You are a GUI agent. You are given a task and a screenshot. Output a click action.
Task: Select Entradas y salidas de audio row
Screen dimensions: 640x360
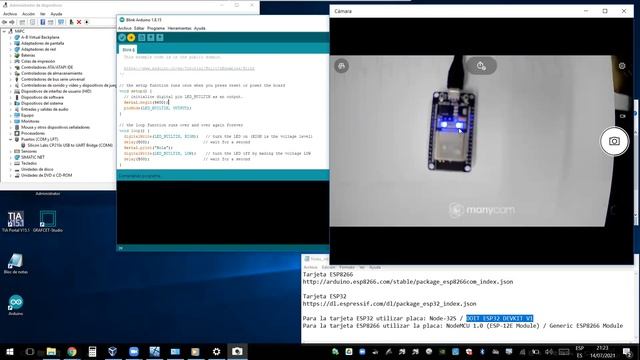[44, 109]
